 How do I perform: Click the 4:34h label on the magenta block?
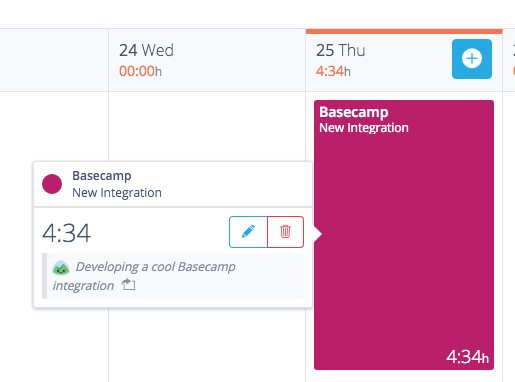click(468, 357)
